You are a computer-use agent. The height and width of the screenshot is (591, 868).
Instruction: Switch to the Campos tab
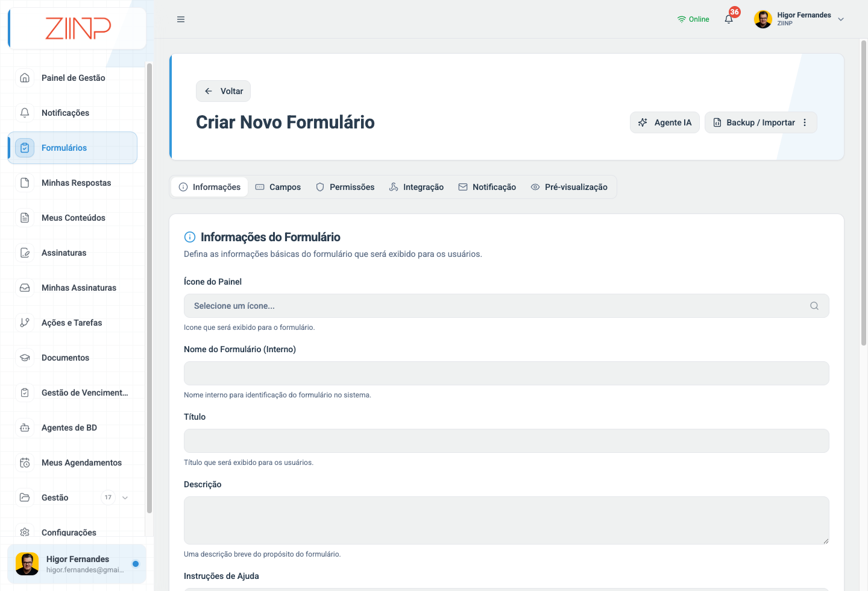(278, 187)
